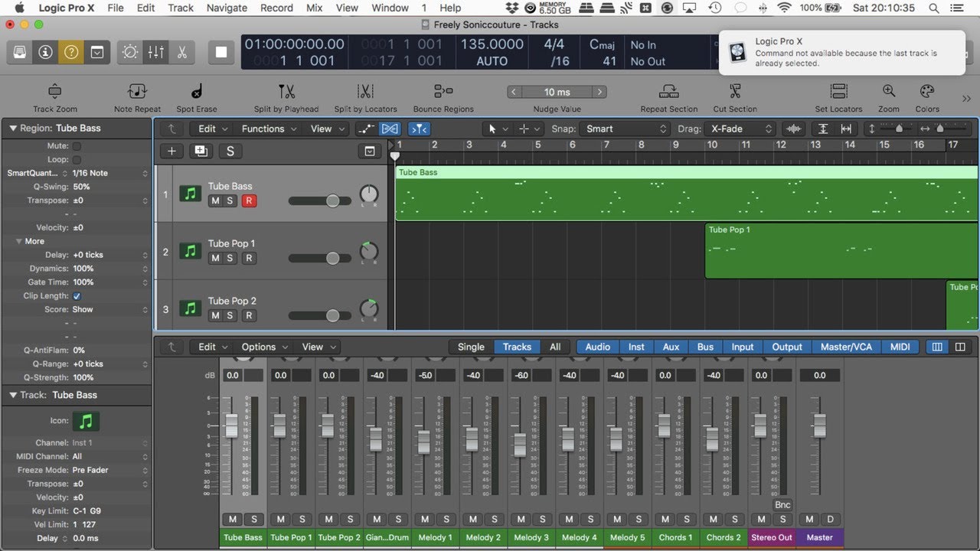
Task: Mute the Tube Pop 2 track
Action: pyautogui.click(x=215, y=315)
